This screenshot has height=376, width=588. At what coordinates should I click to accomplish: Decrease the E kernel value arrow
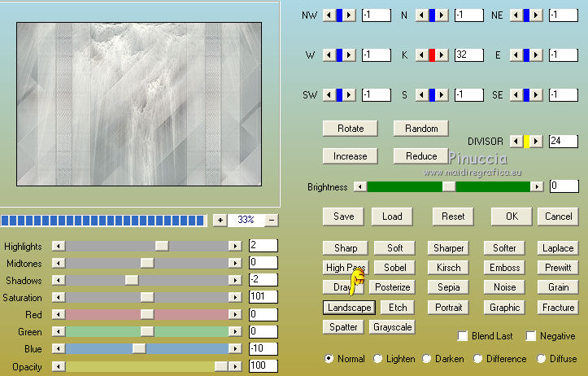(516, 55)
